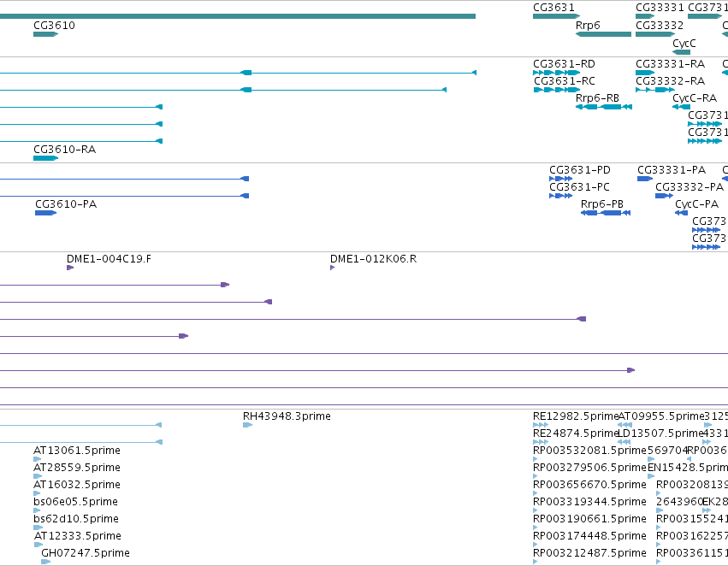The width and height of the screenshot is (728, 566).
Task: Click the RH43948.3prime EST label
Action: pos(287,416)
